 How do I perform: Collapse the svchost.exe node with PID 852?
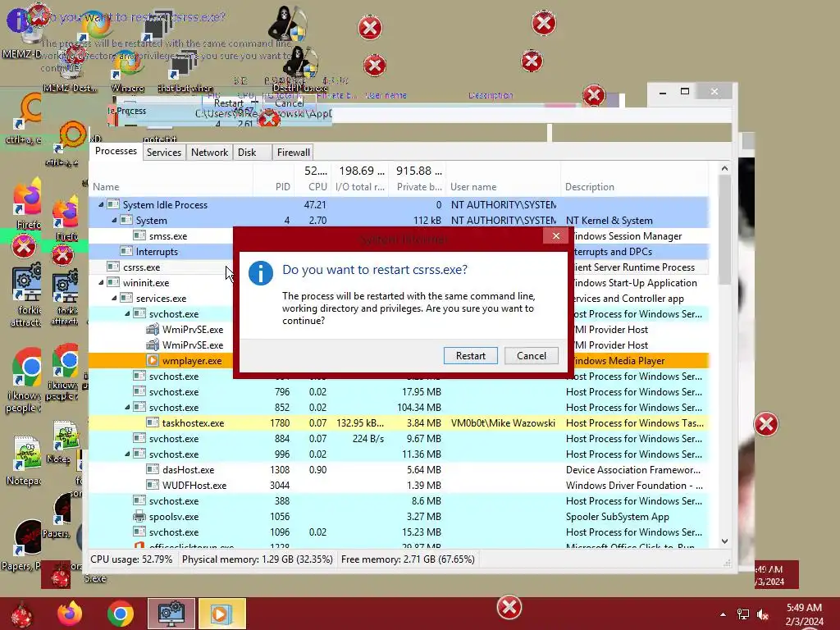pyautogui.click(x=127, y=408)
